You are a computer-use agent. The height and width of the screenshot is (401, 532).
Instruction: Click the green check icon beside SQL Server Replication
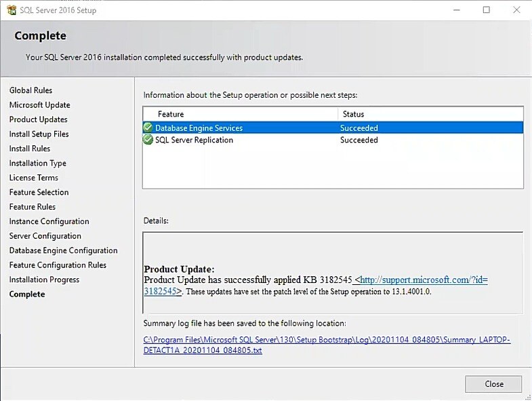pyautogui.click(x=148, y=140)
